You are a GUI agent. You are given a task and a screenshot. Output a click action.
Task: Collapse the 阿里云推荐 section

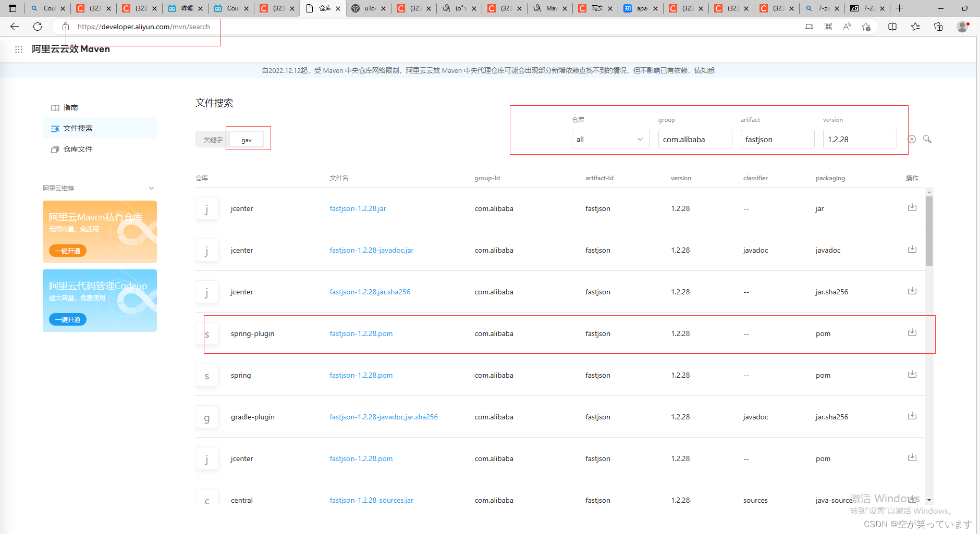pyautogui.click(x=152, y=188)
